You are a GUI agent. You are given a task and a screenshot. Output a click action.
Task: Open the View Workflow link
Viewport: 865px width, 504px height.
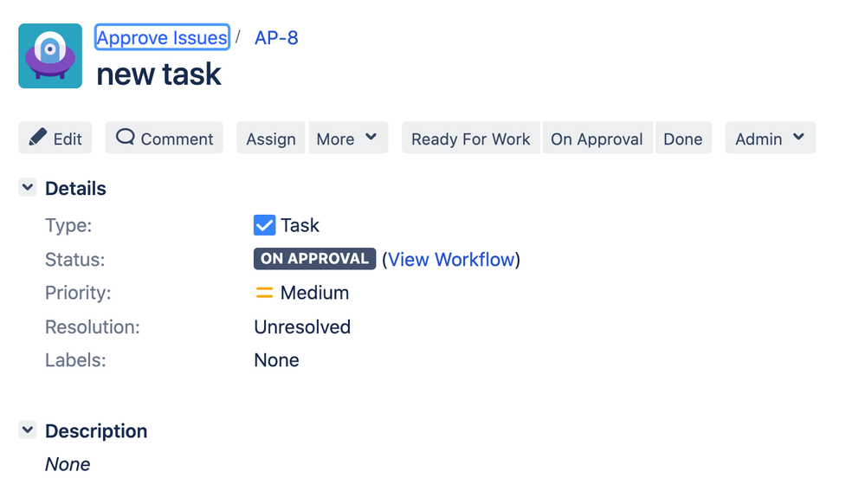click(451, 259)
